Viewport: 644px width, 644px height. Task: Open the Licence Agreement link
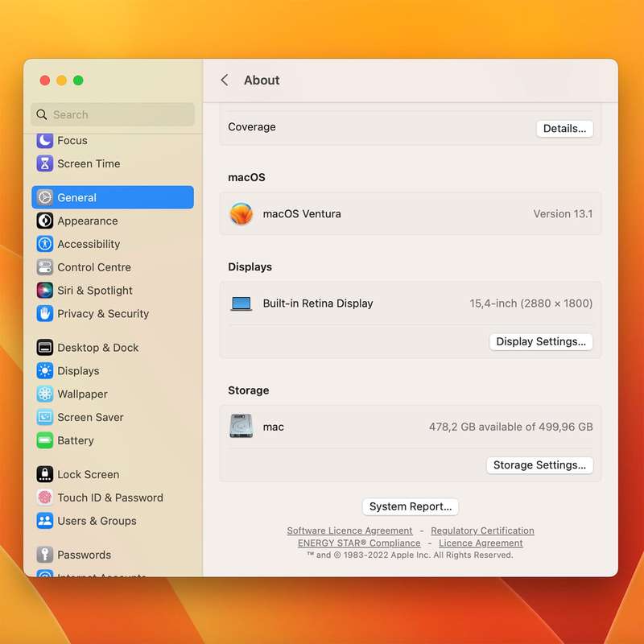tap(481, 543)
